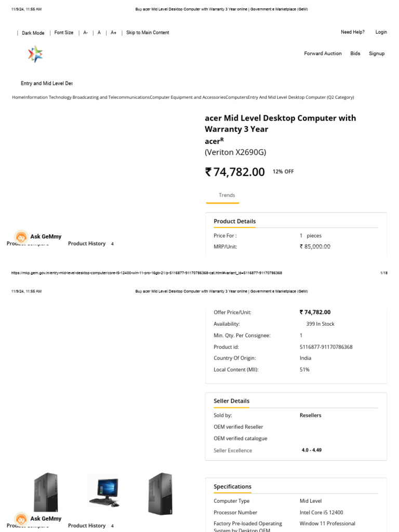This screenshot has height=532, width=399.
Task: Click the GeM star logo
Action: click(x=35, y=54)
